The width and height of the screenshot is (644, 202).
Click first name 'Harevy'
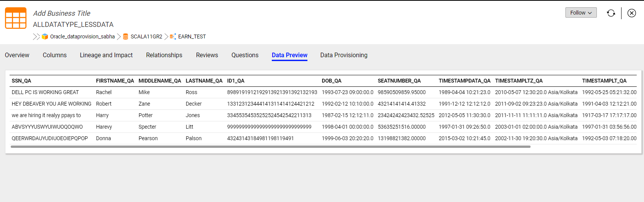[x=104, y=127]
